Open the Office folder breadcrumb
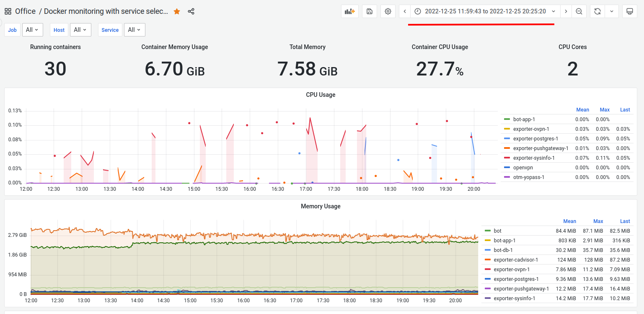 [x=25, y=11]
